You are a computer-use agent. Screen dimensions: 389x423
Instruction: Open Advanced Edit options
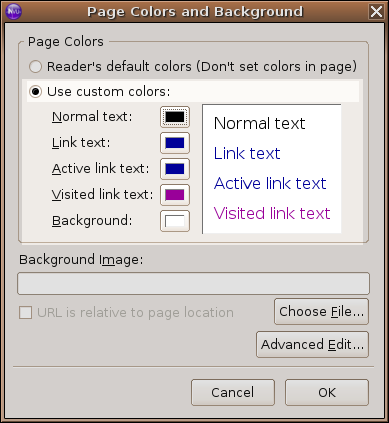coord(312,344)
